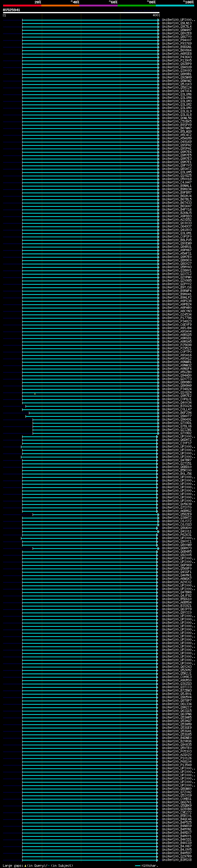Viewport: 197px width, 868px height.
Task: Select label UniRef100_A9NUF4
Action: (x=177, y=369)
